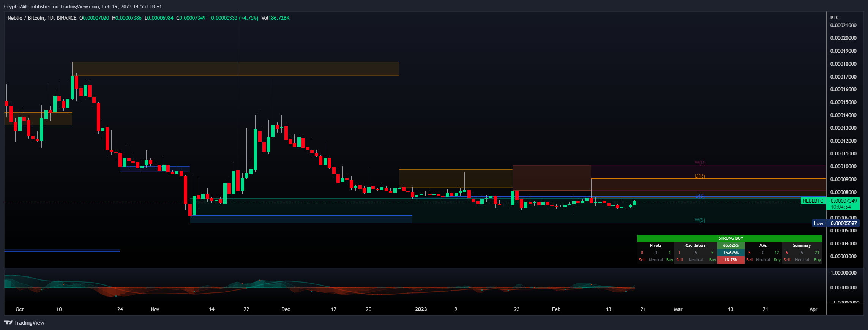The height and width of the screenshot is (330, 868).
Task: Select the high value 0.00007386
Action: pyautogui.click(x=128, y=18)
